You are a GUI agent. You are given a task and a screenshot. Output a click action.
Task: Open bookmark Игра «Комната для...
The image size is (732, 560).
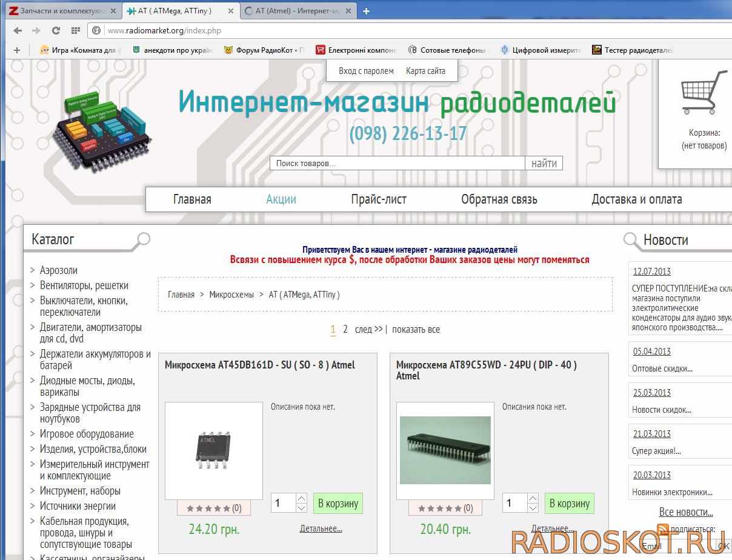(x=80, y=50)
